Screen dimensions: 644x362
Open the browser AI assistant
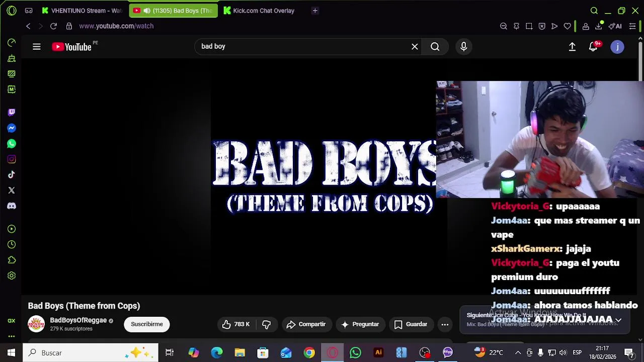tap(615, 26)
